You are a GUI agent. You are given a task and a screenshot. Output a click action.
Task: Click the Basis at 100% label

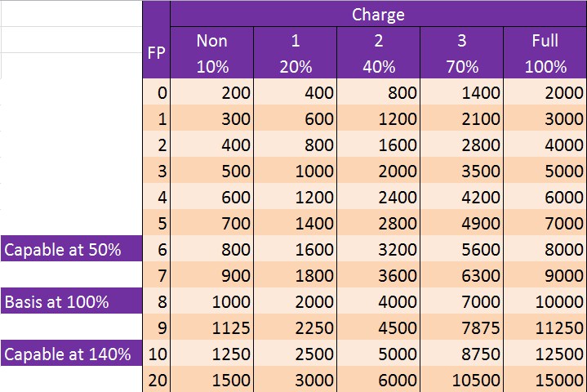71,302
